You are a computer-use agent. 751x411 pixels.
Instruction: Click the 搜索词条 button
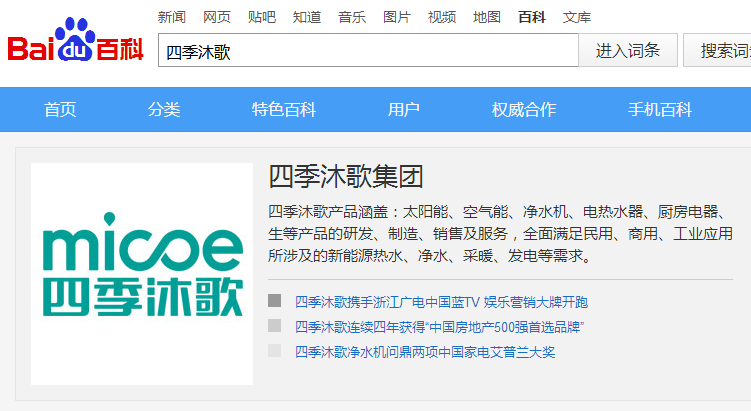717,50
